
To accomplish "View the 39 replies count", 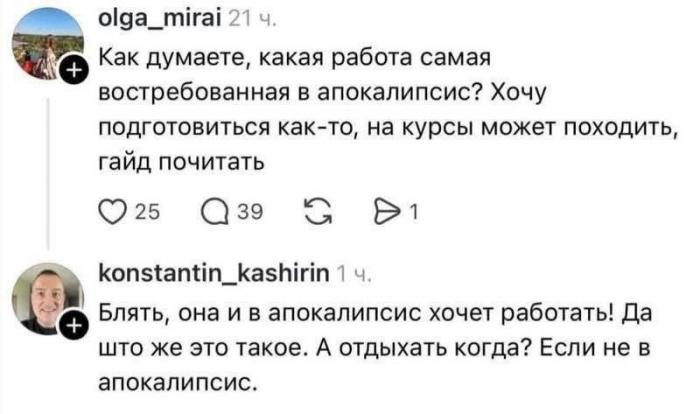I will point(245,213).
